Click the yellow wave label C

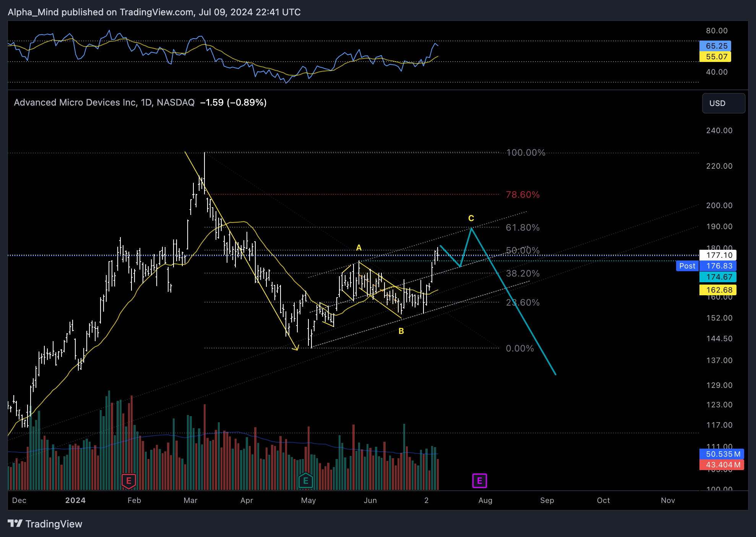point(471,218)
